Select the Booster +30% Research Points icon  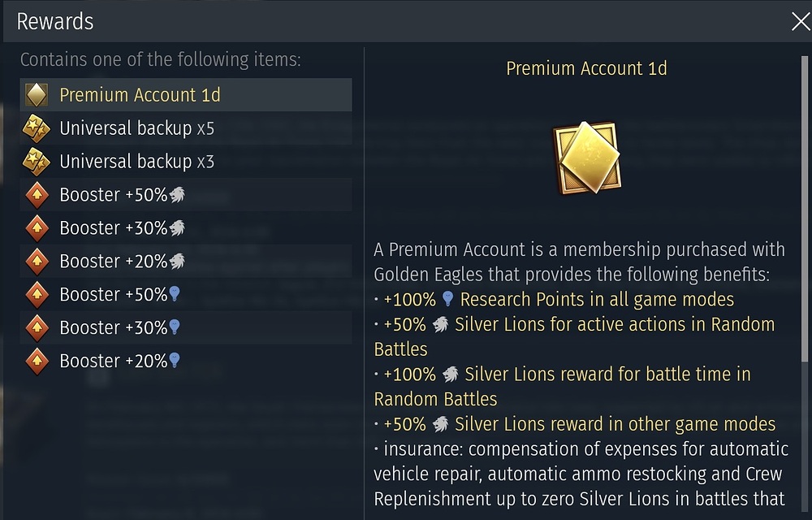pyautogui.click(x=37, y=327)
